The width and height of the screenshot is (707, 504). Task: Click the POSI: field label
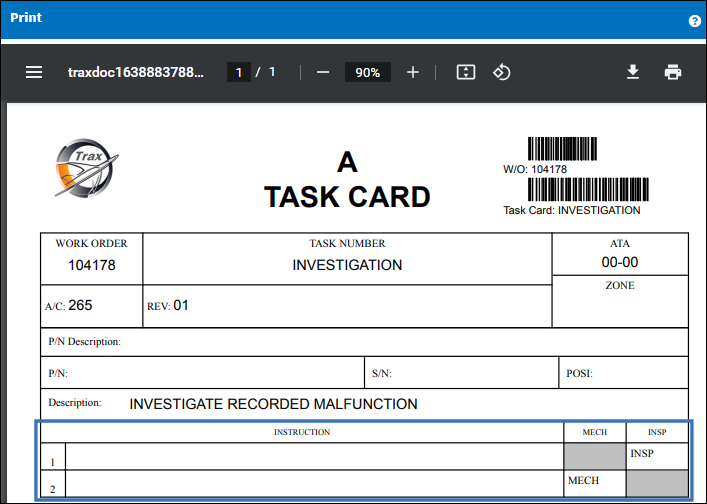tap(579, 373)
